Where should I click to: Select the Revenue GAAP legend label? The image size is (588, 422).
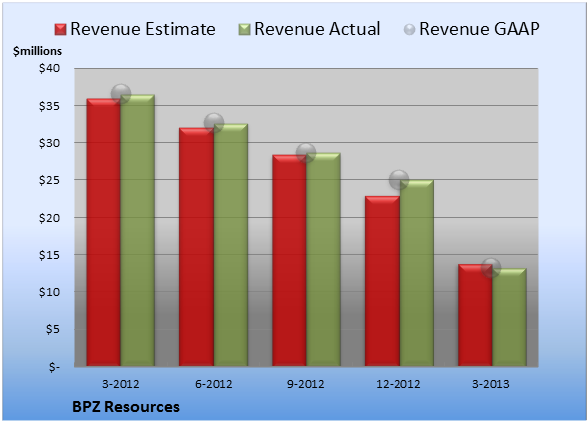[x=479, y=29]
